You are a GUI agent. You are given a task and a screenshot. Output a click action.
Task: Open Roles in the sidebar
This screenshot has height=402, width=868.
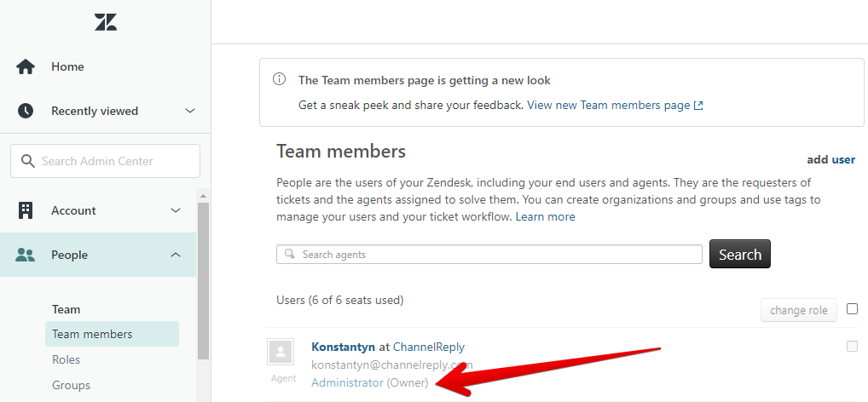click(x=66, y=359)
